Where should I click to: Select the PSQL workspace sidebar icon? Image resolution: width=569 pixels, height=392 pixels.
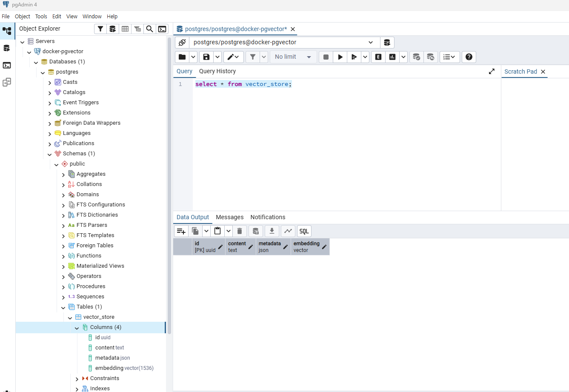tap(7, 65)
